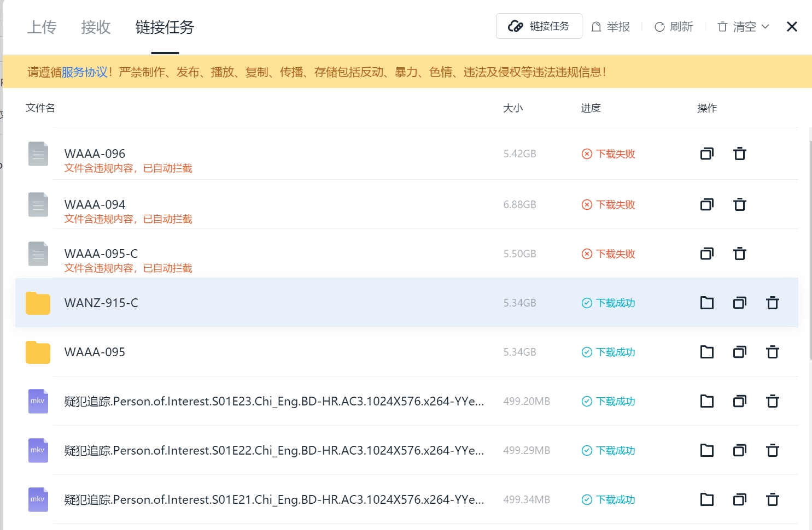Click the 链接任务 button
The image size is (812, 530).
click(539, 26)
